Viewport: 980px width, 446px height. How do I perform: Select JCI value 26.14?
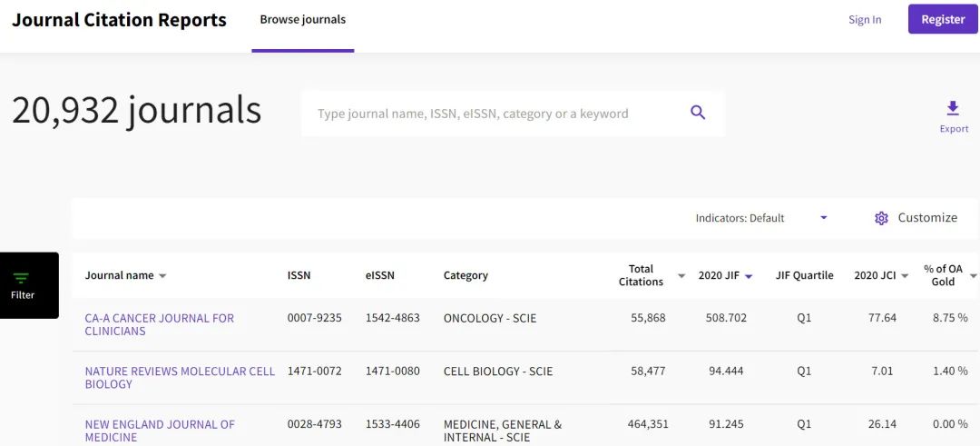[x=883, y=424]
